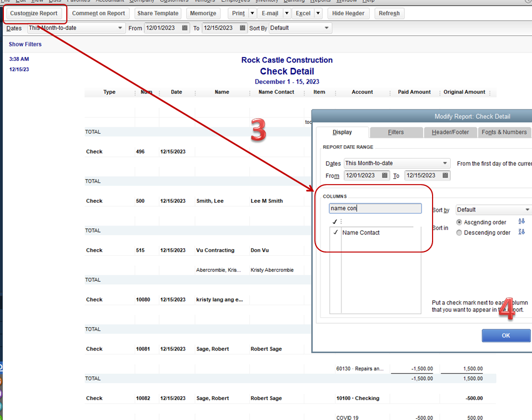532x420 pixels.
Task: Click the Rock Castle Construction title
Action: pyautogui.click(x=287, y=60)
